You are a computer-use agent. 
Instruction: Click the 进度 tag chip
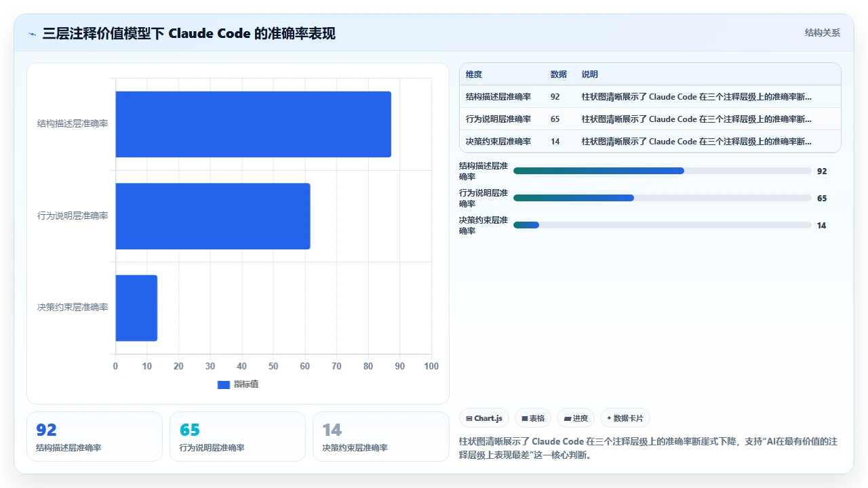point(576,418)
